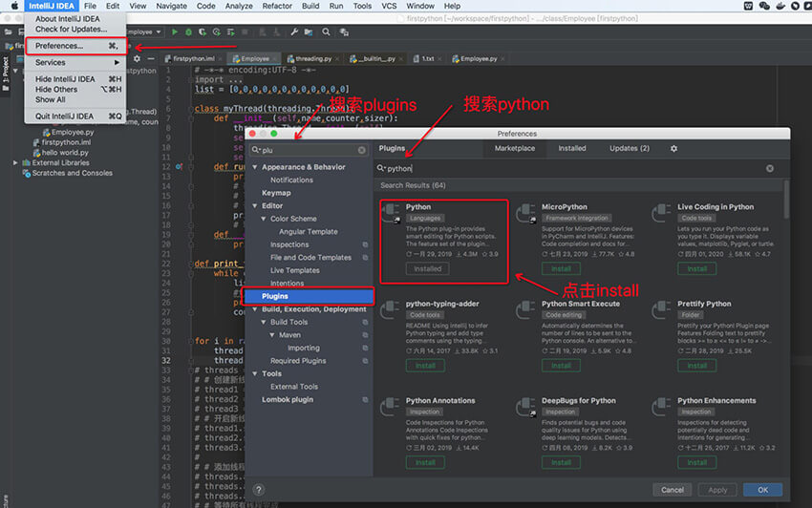Screen dimensions: 812x508
Task: Click Run with Coverage icon in toolbar
Action: 203,32
